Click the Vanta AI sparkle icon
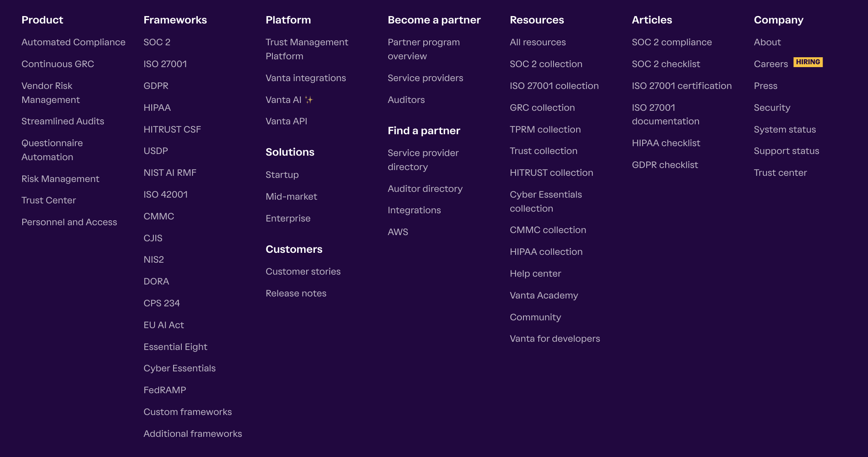This screenshot has width=868, height=457. (x=309, y=100)
